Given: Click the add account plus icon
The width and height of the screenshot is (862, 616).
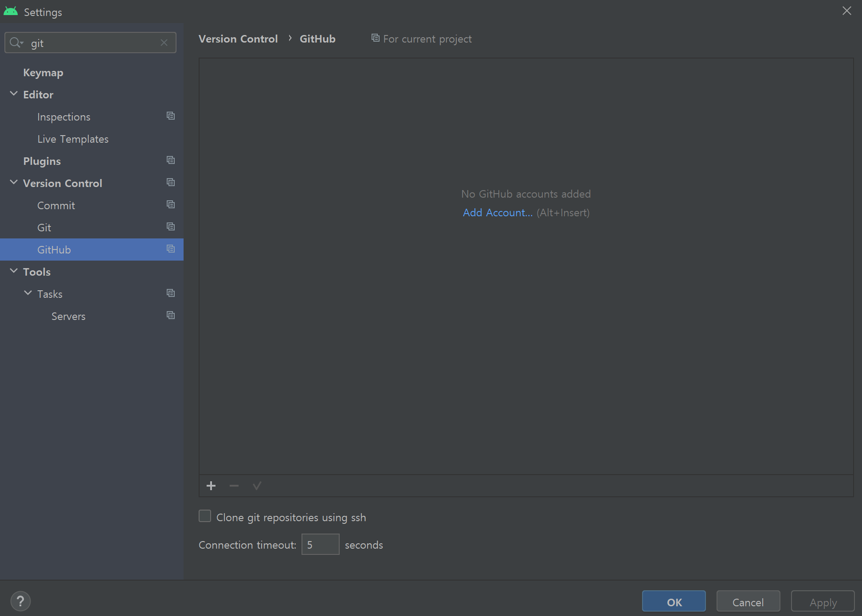Looking at the screenshot, I should 211,486.
